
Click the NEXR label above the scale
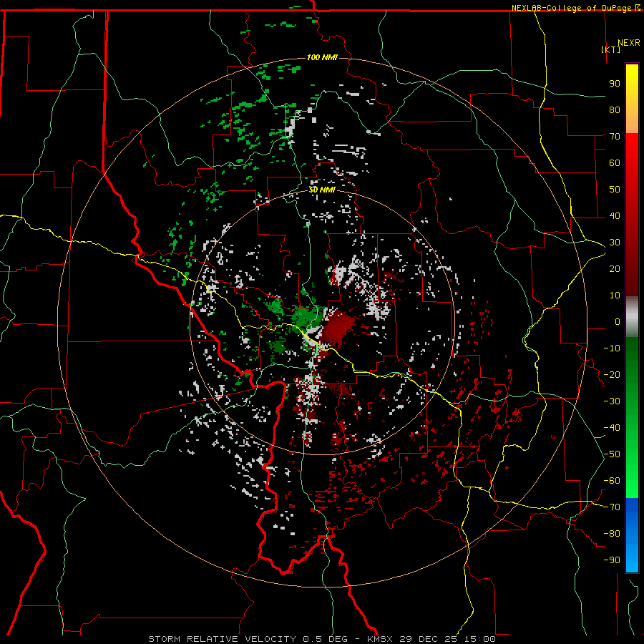[x=629, y=43]
